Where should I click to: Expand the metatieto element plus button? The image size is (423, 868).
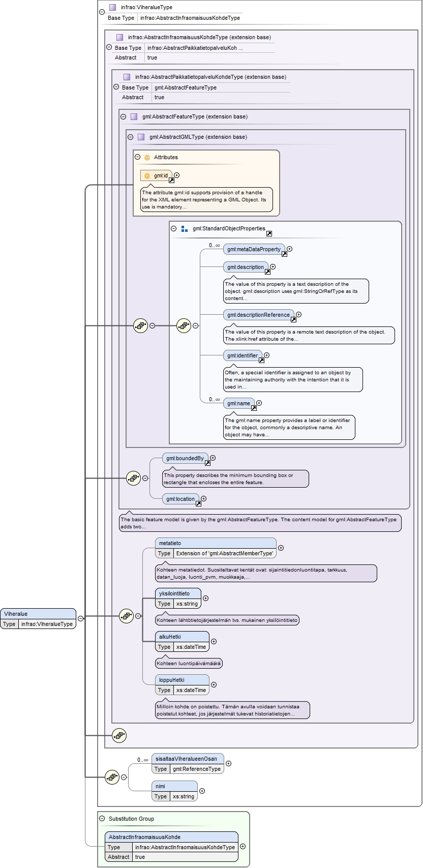point(281,548)
